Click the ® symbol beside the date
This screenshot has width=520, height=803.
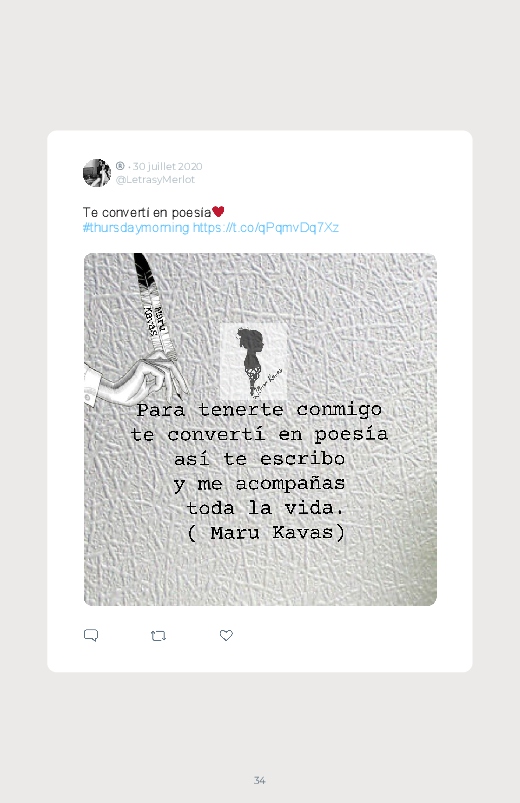(120, 166)
